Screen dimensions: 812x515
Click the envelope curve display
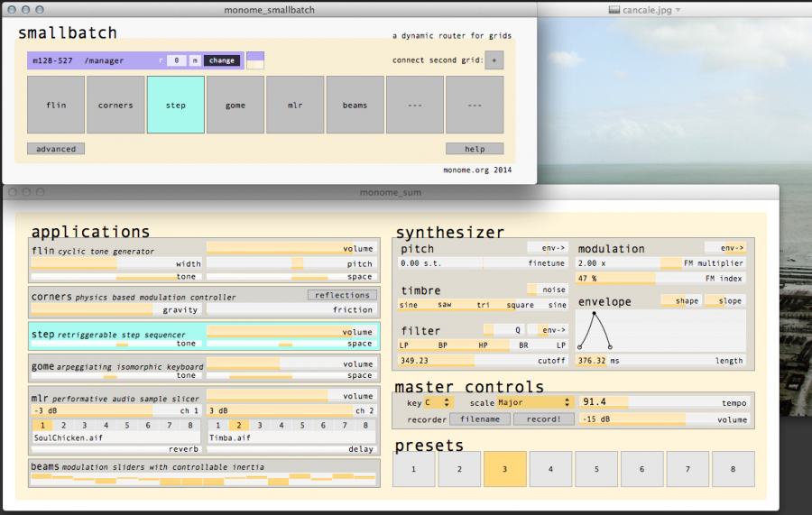(660, 331)
